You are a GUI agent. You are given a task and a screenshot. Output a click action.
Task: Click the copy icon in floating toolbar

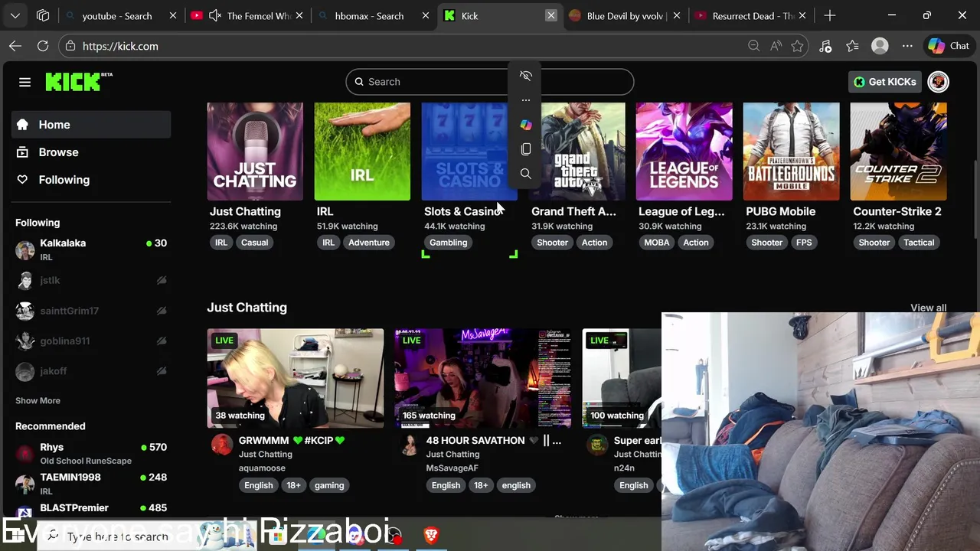(526, 149)
